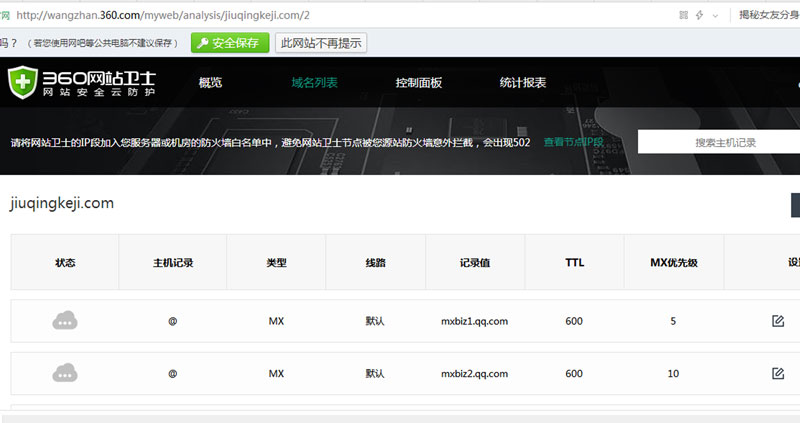Screen dimensions: 800x423
Task: Click the 主机记录 column header
Action: [x=173, y=263]
